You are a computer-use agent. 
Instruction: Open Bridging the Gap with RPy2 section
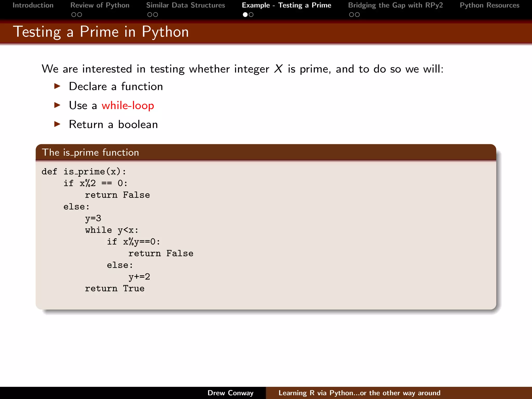(395, 5)
